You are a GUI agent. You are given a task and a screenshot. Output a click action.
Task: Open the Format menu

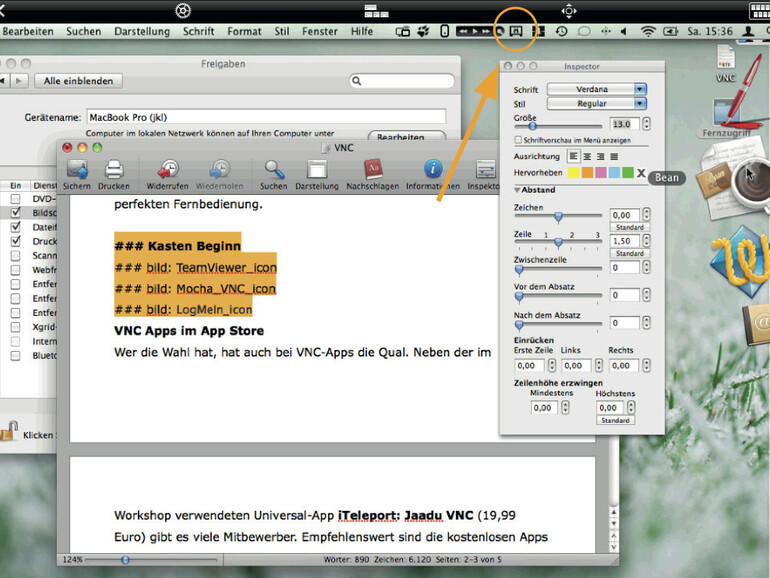pyautogui.click(x=244, y=31)
